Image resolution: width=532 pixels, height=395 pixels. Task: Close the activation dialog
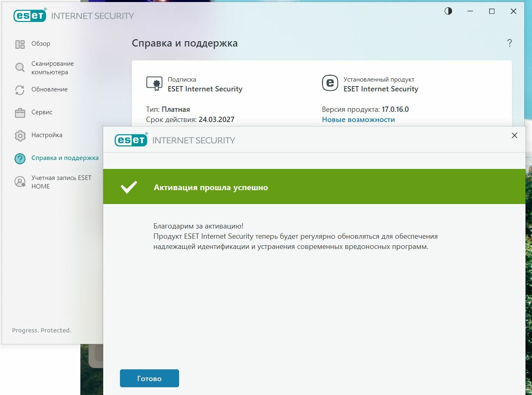tap(514, 135)
